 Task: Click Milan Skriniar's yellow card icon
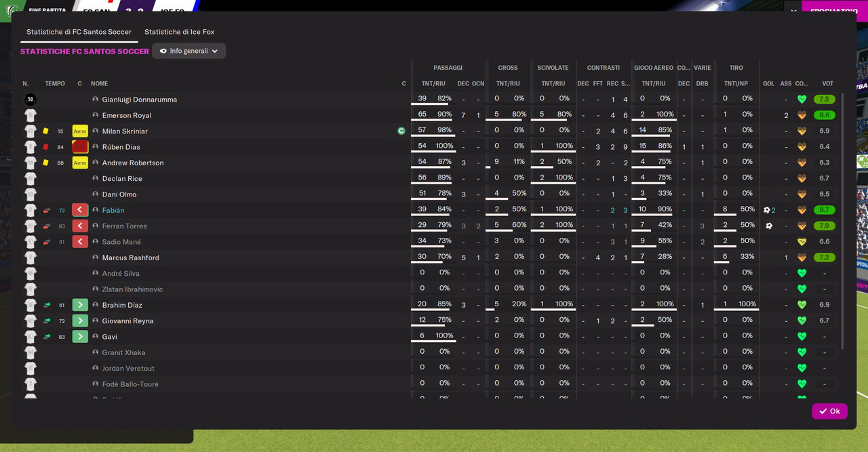coord(46,131)
